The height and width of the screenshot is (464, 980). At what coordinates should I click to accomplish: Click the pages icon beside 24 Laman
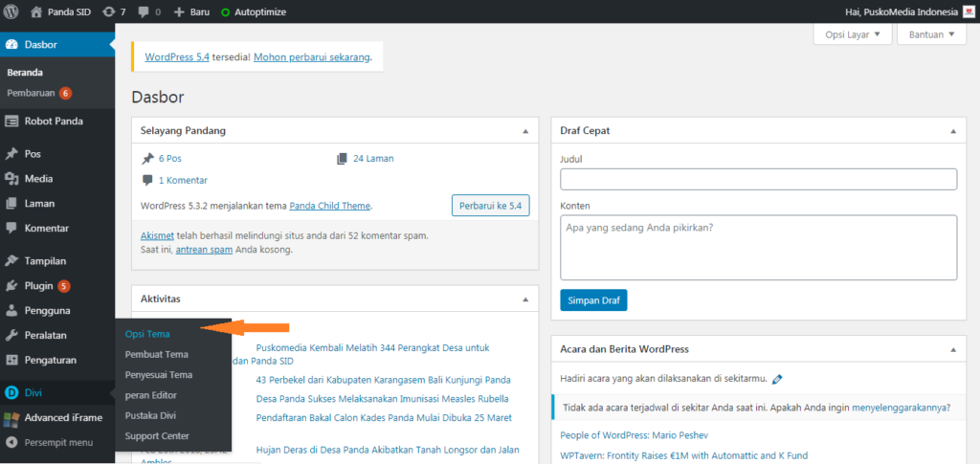point(342,159)
